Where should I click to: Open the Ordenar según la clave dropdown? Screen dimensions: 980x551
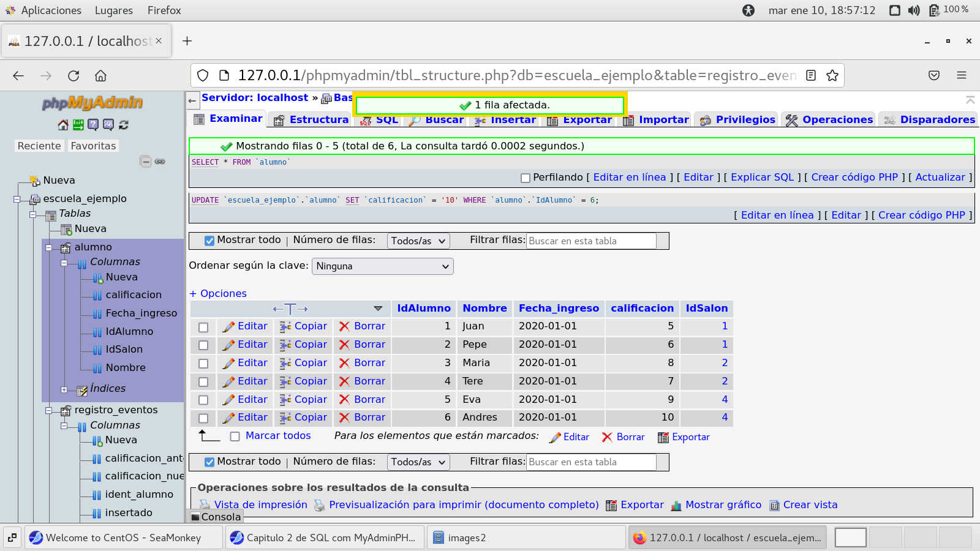point(383,266)
